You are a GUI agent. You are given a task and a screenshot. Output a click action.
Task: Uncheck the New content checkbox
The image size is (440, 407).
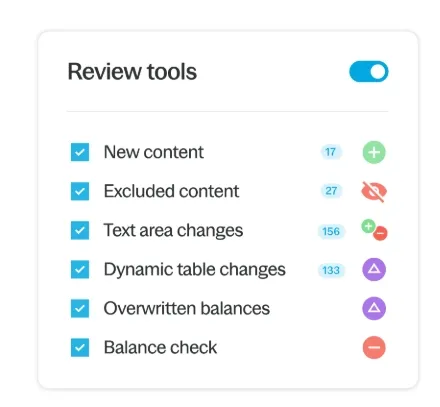pyautogui.click(x=80, y=152)
